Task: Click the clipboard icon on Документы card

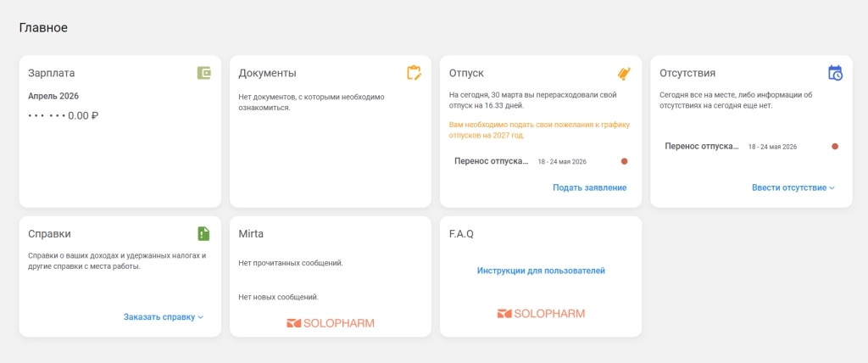Action: 414,73
